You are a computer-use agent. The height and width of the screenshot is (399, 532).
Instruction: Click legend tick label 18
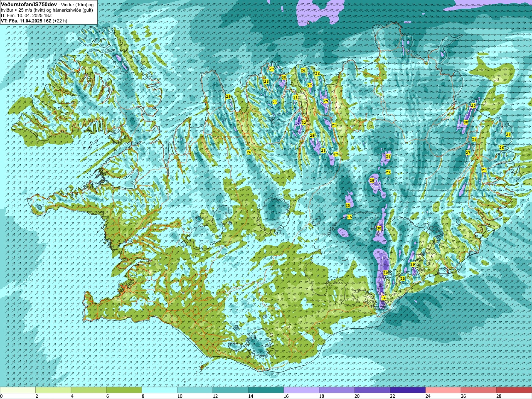[321, 397]
